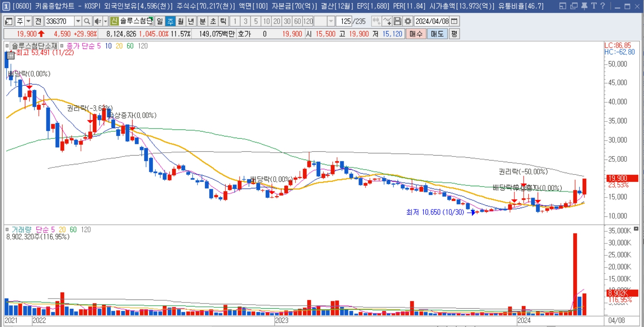Choose the 10 interval preset
644x327 pixels.
pyautogui.click(x=266, y=21)
